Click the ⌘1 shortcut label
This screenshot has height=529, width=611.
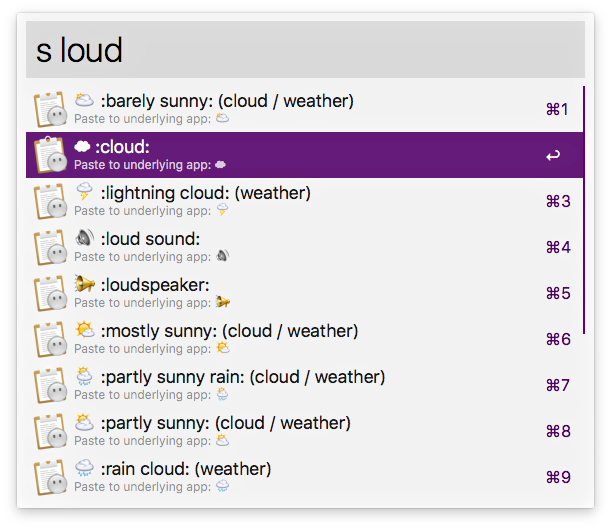tap(557, 109)
